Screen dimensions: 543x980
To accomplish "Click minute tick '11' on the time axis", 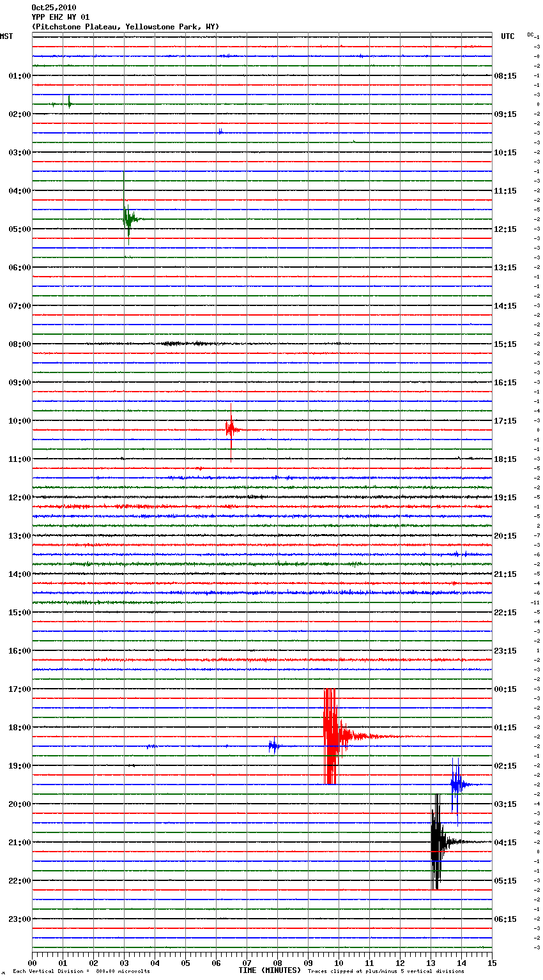I will (369, 963).
